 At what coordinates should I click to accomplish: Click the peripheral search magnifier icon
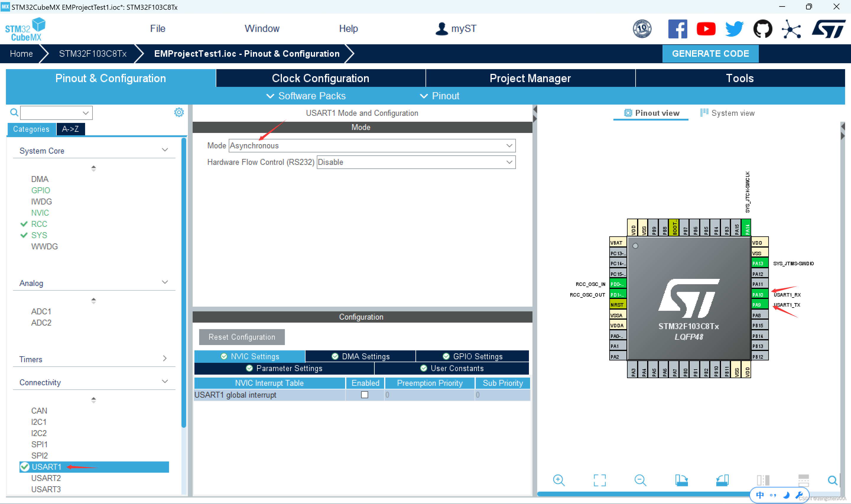pos(14,113)
